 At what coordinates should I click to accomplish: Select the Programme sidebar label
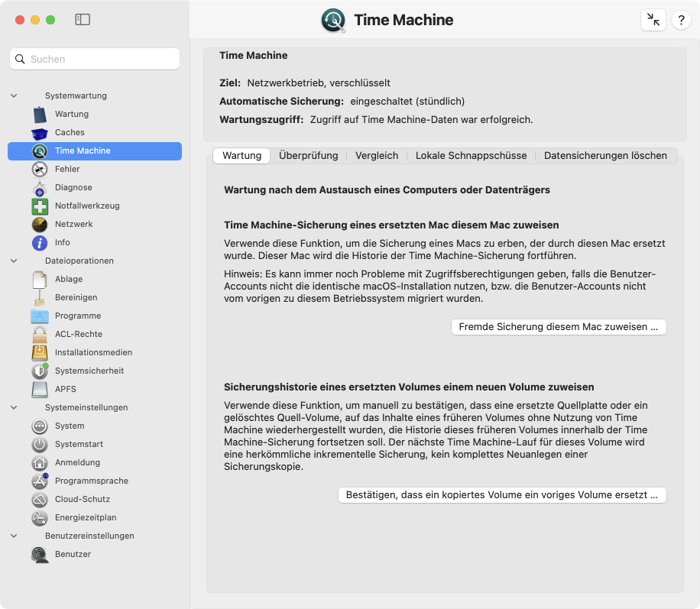pos(78,316)
